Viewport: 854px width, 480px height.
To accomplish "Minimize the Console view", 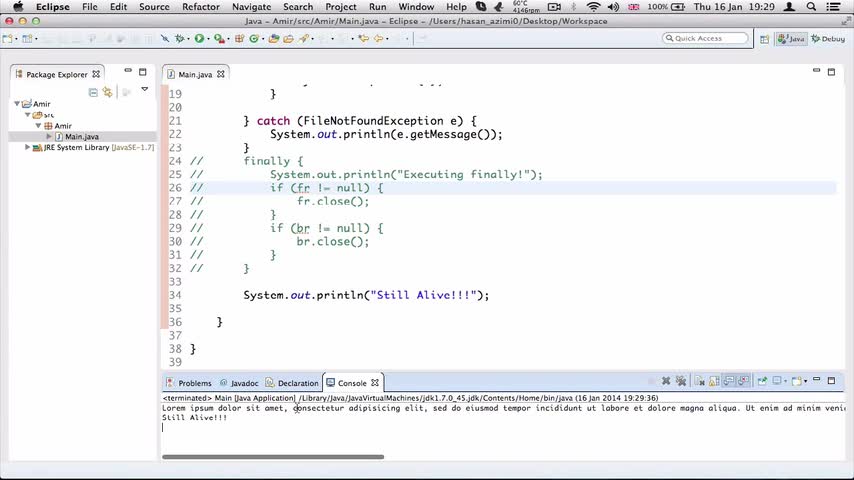I will (x=816, y=379).
